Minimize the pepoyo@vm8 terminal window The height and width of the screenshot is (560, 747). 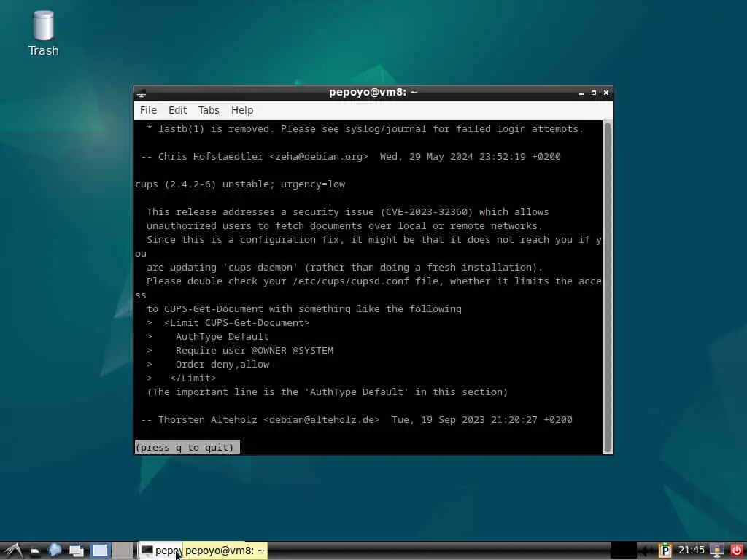[581, 93]
